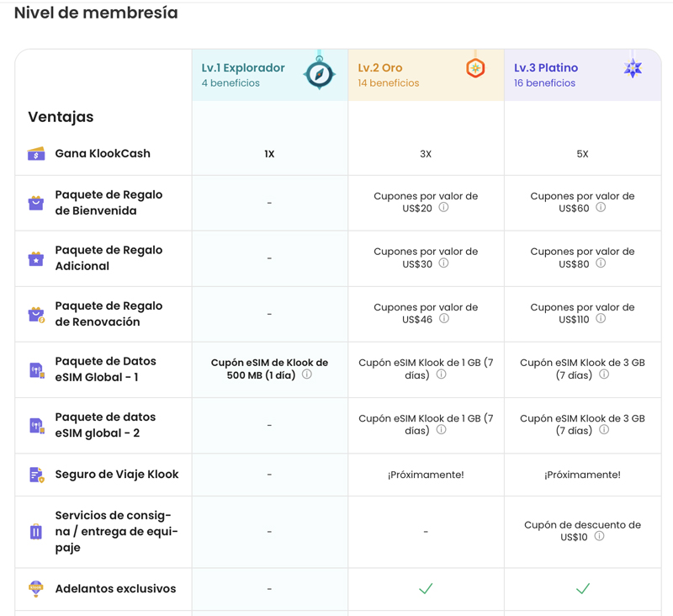Image resolution: width=673 pixels, height=616 pixels.
Task: Select the Lv.3 Platino level header
Action: (582, 75)
